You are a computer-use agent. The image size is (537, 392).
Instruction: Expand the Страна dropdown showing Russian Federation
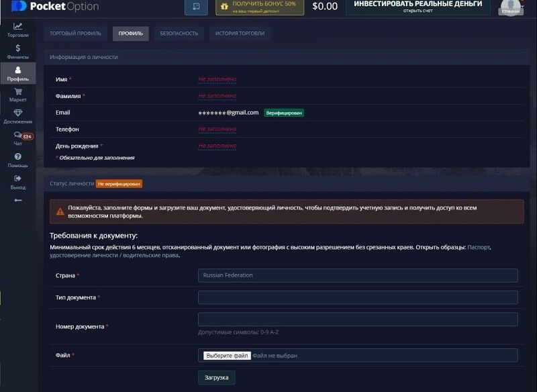358,275
